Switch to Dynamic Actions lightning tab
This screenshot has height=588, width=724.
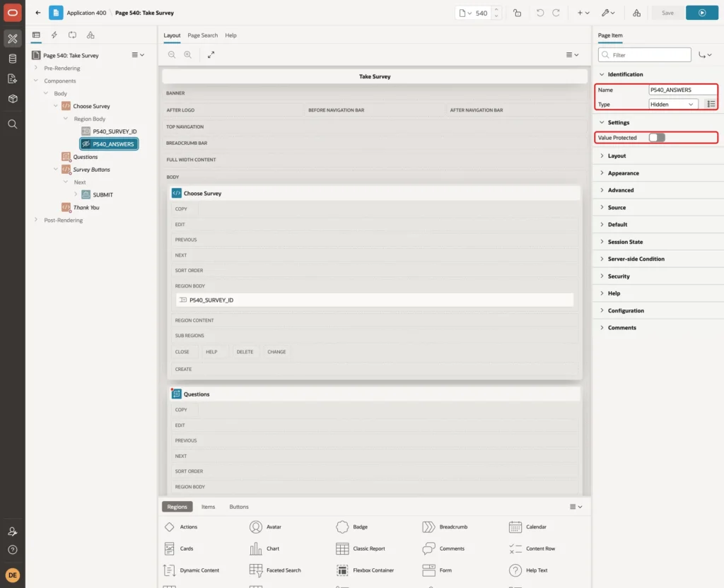pos(54,35)
